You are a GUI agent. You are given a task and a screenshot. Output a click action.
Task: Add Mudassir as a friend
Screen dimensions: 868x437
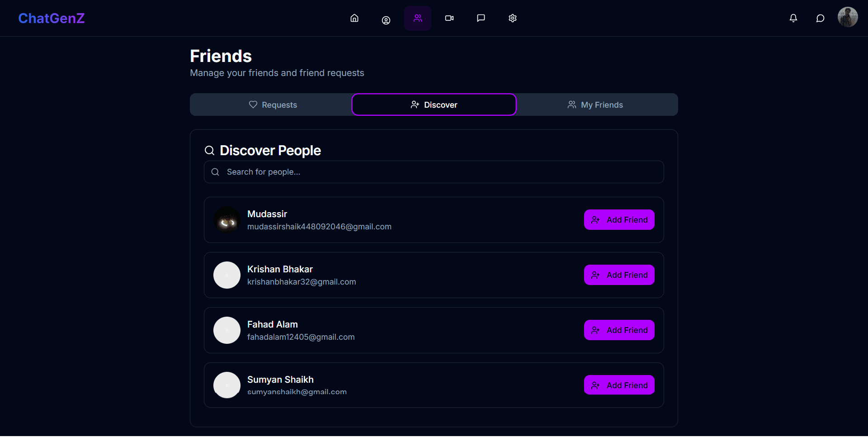(619, 220)
